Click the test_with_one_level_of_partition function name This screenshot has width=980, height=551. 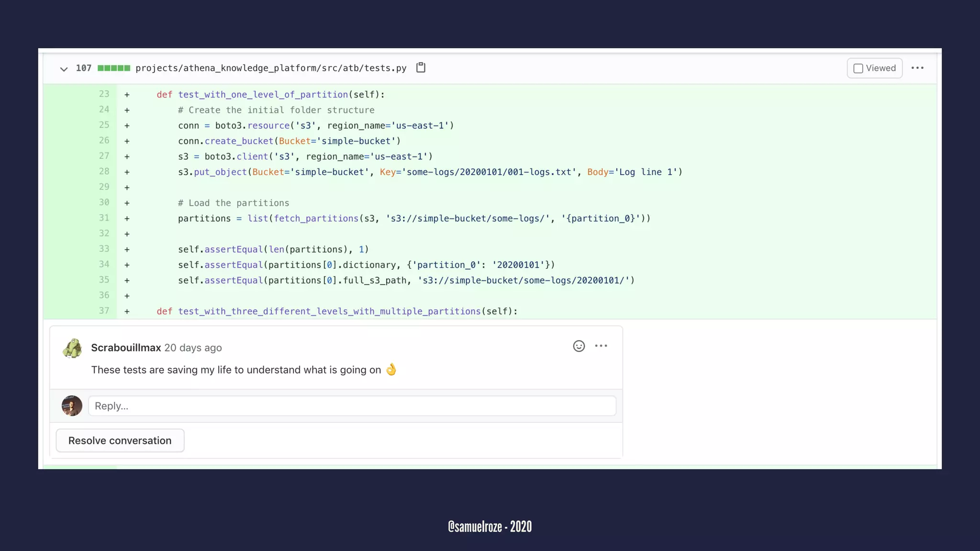(x=263, y=95)
